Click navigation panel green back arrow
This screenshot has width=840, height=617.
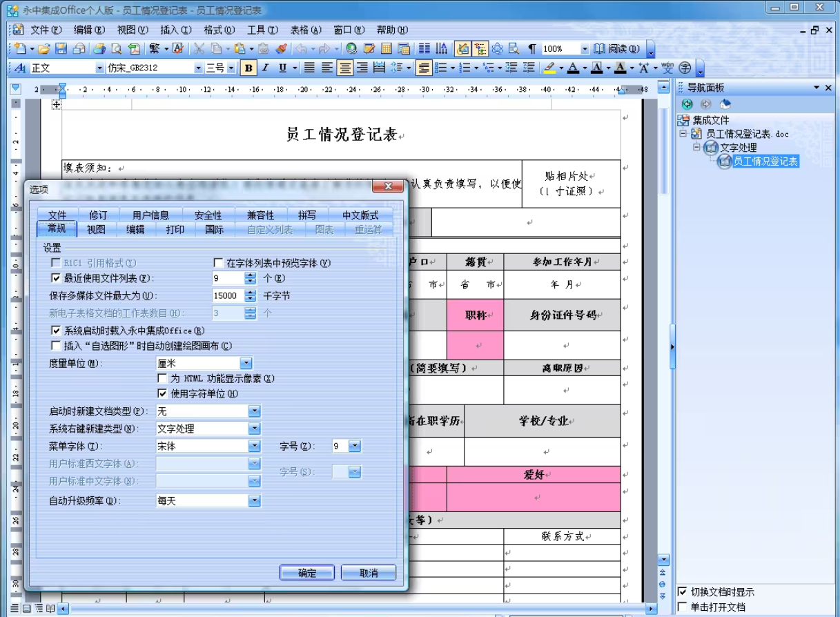click(x=687, y=104)
